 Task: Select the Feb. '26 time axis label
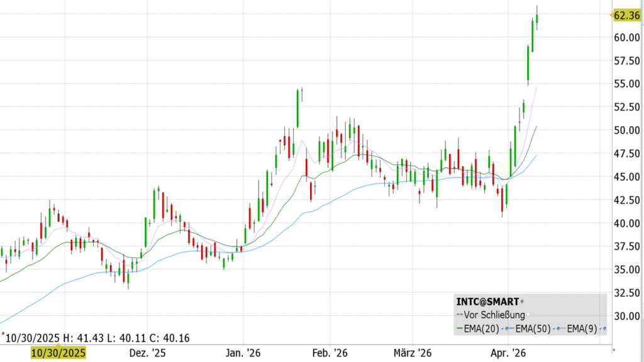(x=331, y=354)
